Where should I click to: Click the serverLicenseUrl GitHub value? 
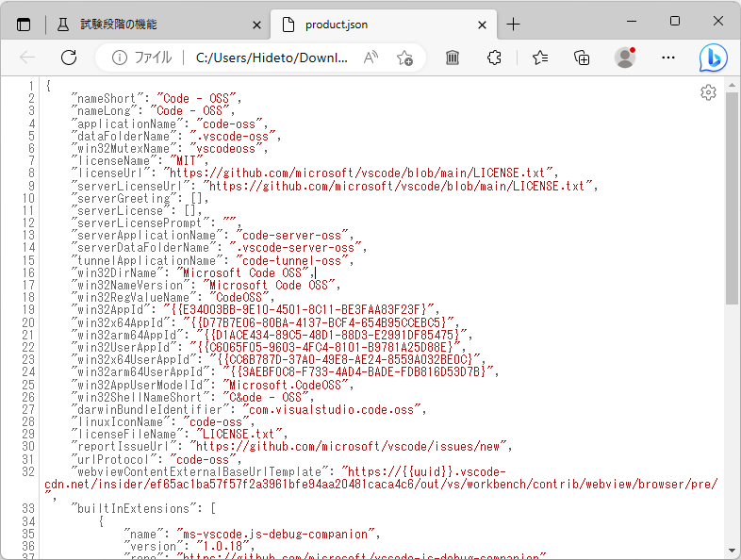click(x=398, y=186)
